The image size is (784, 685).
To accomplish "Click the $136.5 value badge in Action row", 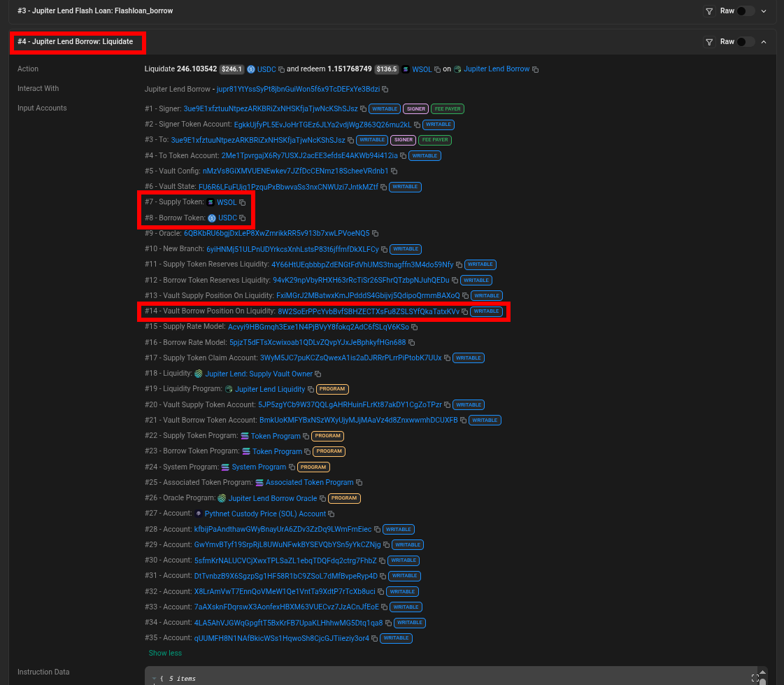I will (387, 69).
